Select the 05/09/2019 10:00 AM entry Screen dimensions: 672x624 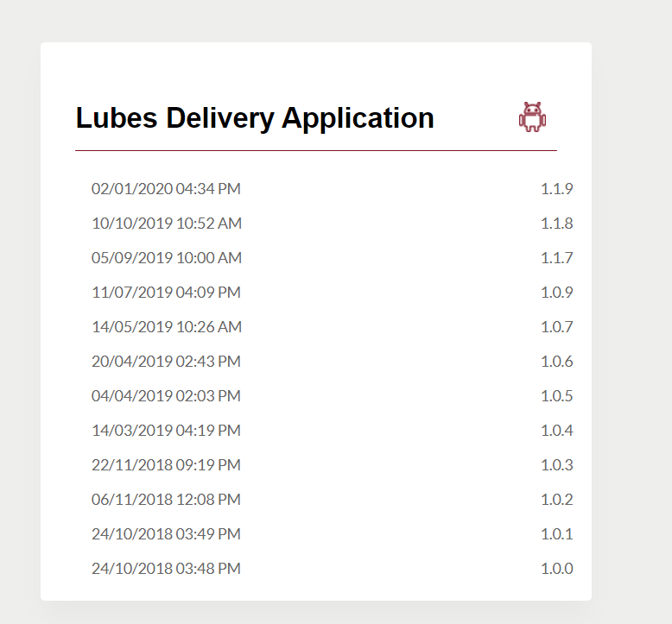167,258
